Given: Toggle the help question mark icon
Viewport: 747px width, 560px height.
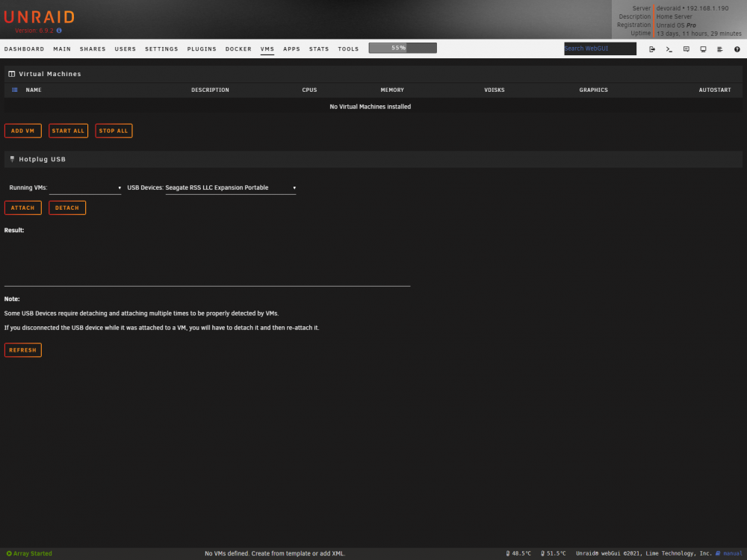Looking at the screenshot, I should [x=737, y=49].
